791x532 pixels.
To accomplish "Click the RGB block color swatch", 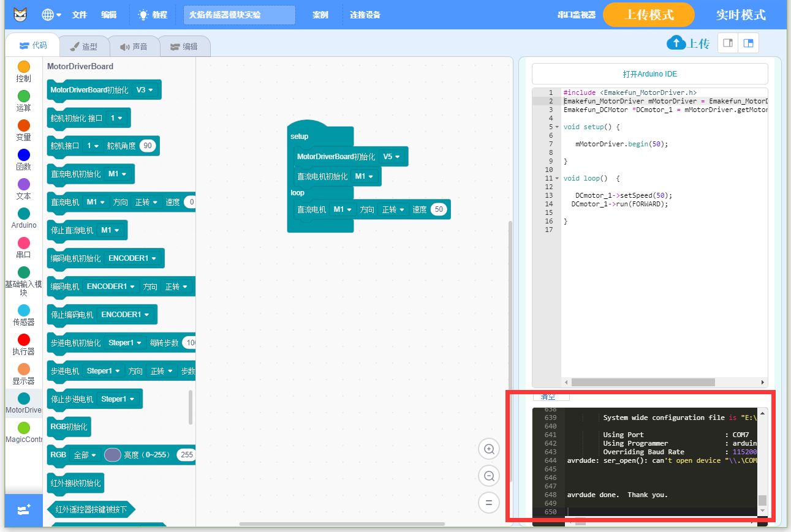I will coord(113,455).
